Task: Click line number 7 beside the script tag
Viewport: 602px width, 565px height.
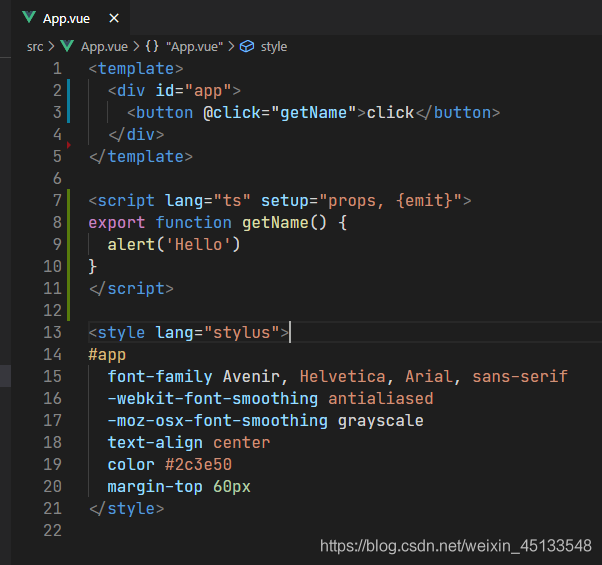Action: (56, 201)
